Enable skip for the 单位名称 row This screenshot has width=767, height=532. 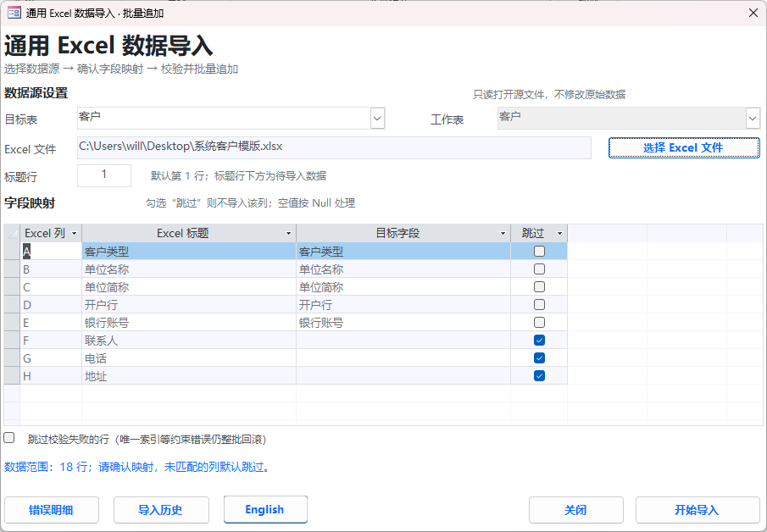click(539, 269)
